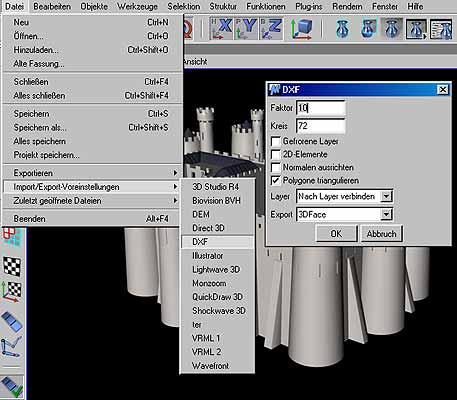This screenshot has height=400, width=457.
Task: Expand the Exportieren submenu
Action: tap(92, 173)
